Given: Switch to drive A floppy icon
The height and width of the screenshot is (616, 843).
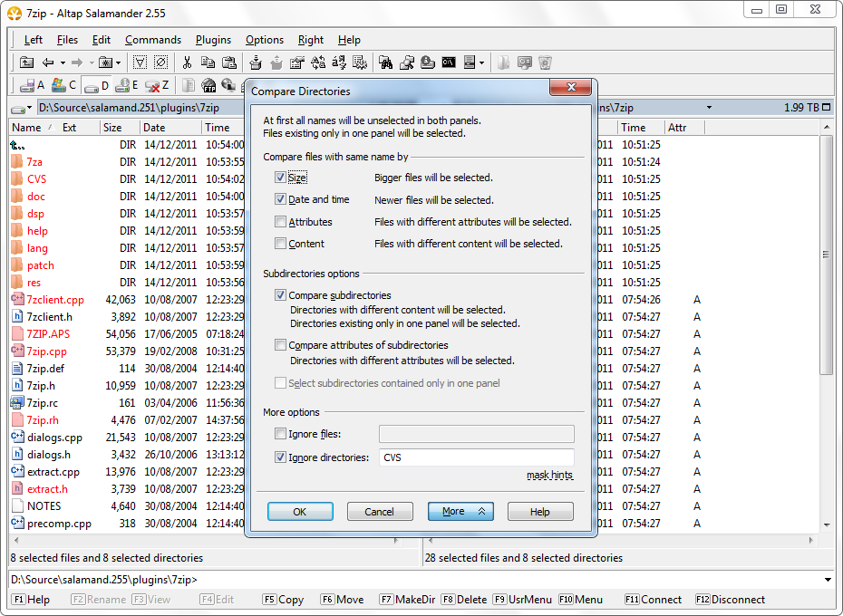Looking at the screenshot, I should tap(32, 85).
